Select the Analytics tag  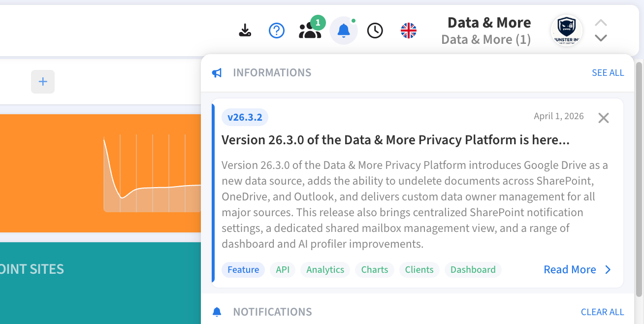click(x=325, y=270)
